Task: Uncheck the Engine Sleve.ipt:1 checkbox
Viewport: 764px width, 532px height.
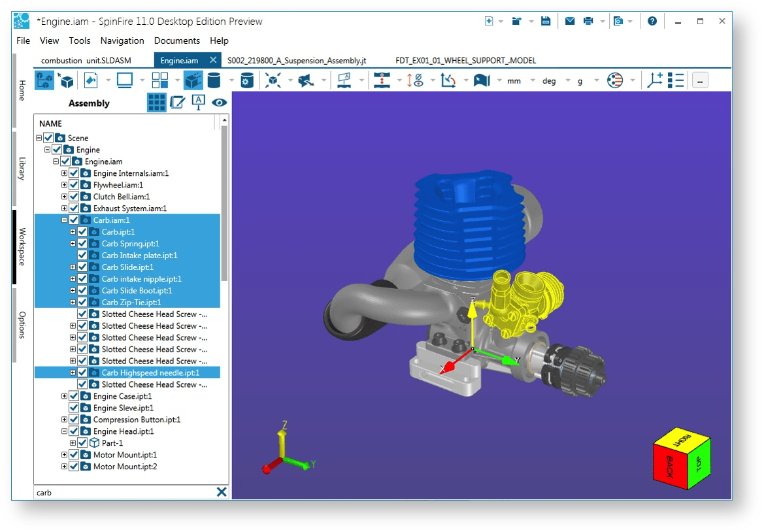Action: coord(74,408)
